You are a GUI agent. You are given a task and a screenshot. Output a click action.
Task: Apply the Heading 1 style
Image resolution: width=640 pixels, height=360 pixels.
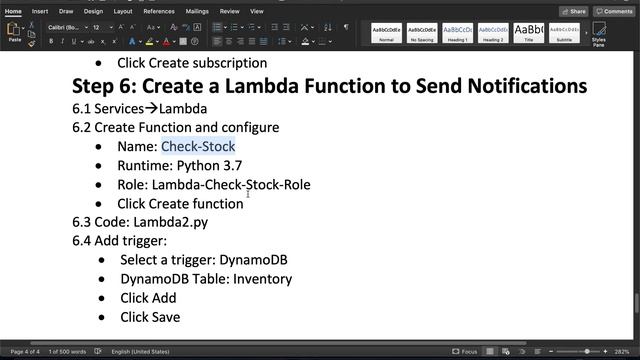pos(458,33)
